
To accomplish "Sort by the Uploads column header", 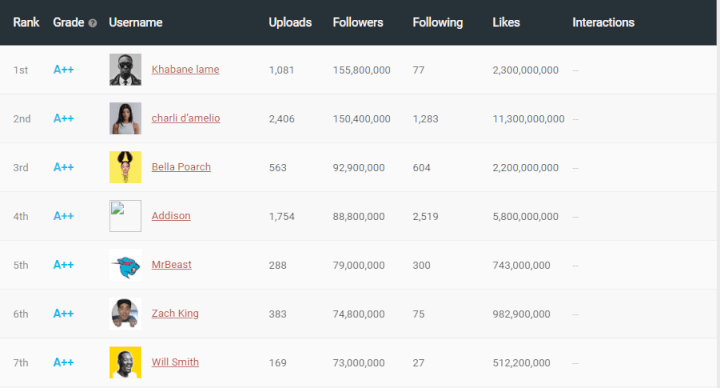I will pyautogui.click(x=290, y=22).
